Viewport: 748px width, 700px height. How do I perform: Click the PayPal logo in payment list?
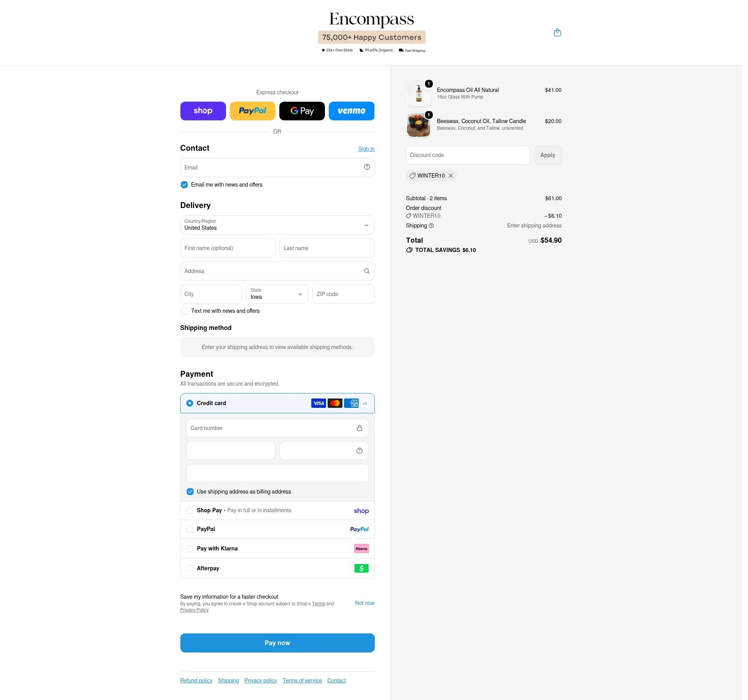pos(359,529)
